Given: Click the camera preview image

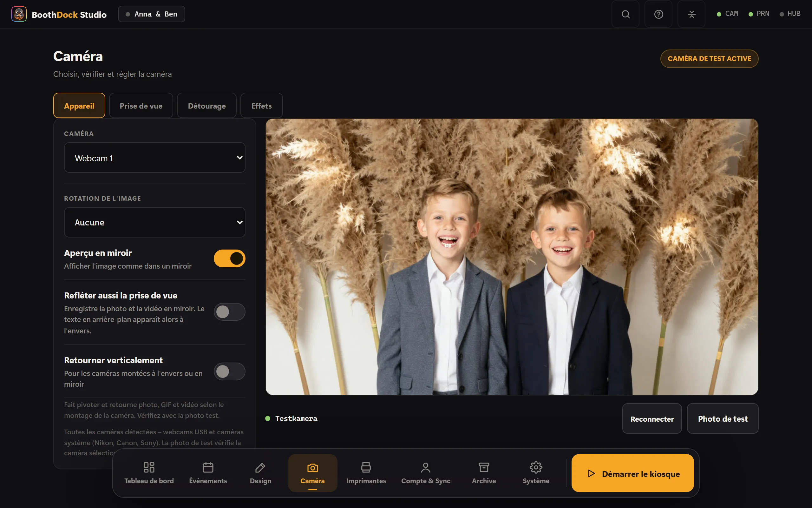Looking at the screenshot, I should pyautogui.click(x=512, y=257).
